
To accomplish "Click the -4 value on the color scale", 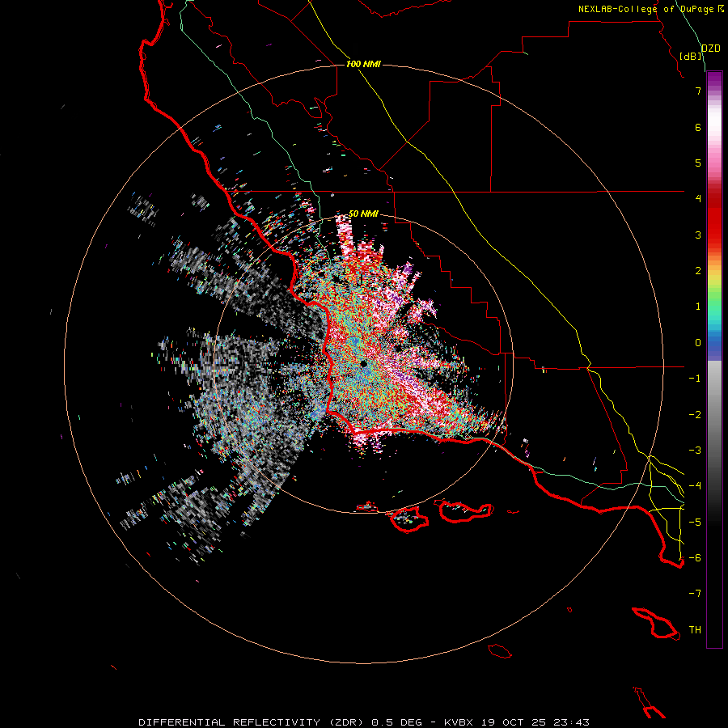I will pyautogui.click(x=695, y=486).
